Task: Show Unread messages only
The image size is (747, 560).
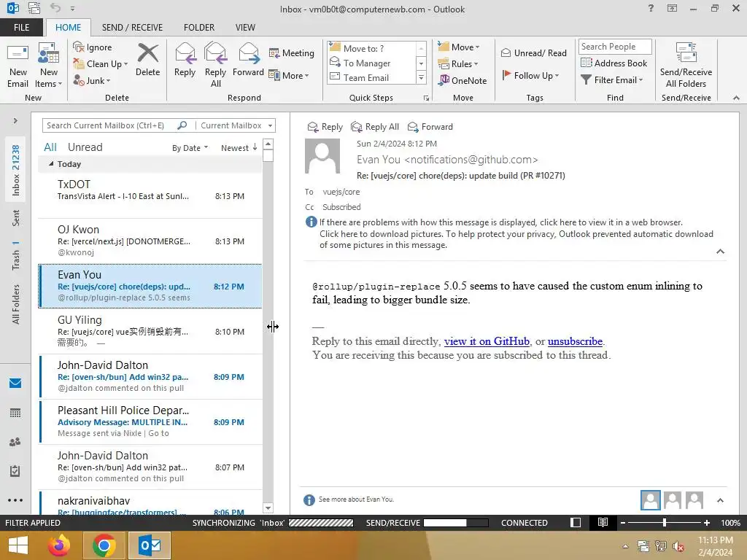Action: coord(85,147)
